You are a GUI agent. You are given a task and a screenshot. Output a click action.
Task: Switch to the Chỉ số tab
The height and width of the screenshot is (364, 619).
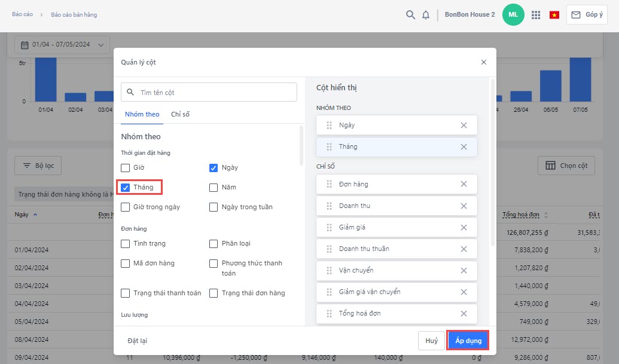(180, 114)
